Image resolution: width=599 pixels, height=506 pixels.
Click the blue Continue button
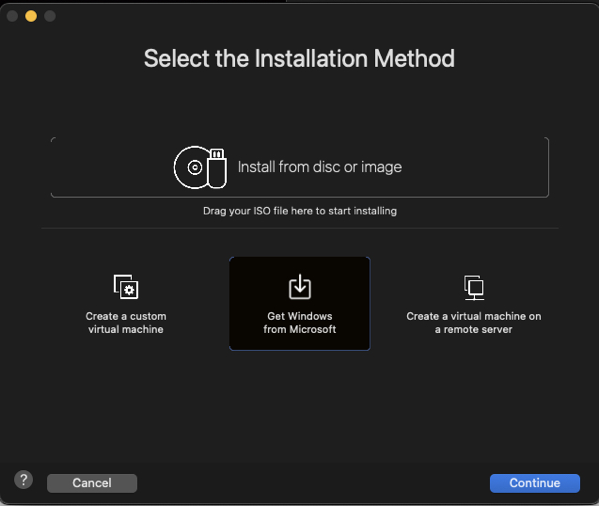pyautogui.click(x=535, y=483)
